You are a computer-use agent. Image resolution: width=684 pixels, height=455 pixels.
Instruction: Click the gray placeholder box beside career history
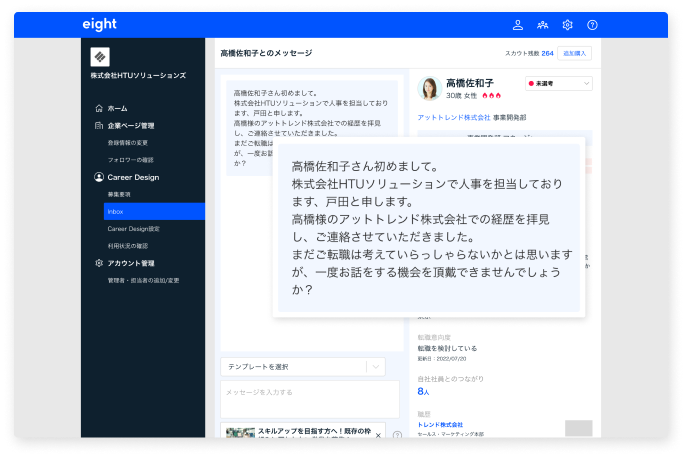click(578, 428)
